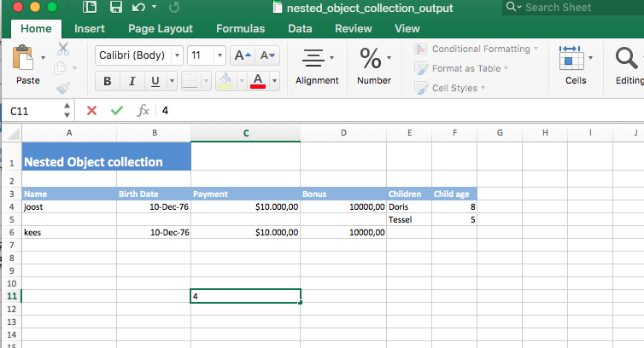This screenshot has width=644, height=348.
Task: Apply yellow fill color bucket
Action: (x=225, y=81)
